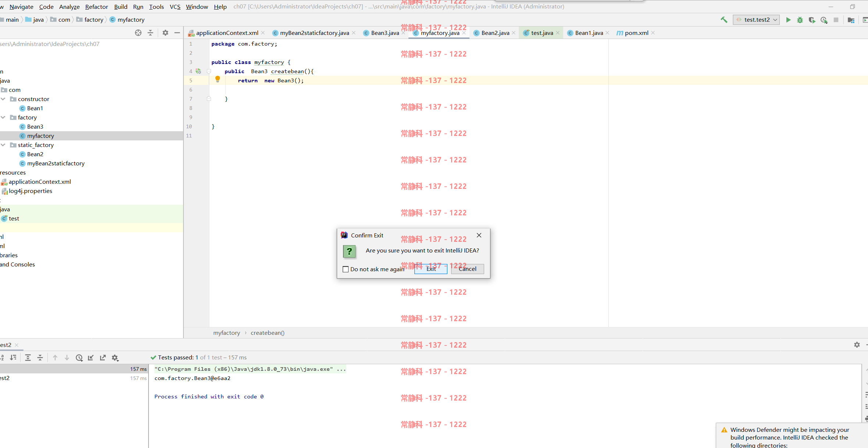
Task: Click the previous failed test up arrow
Action: click(55, 358)
